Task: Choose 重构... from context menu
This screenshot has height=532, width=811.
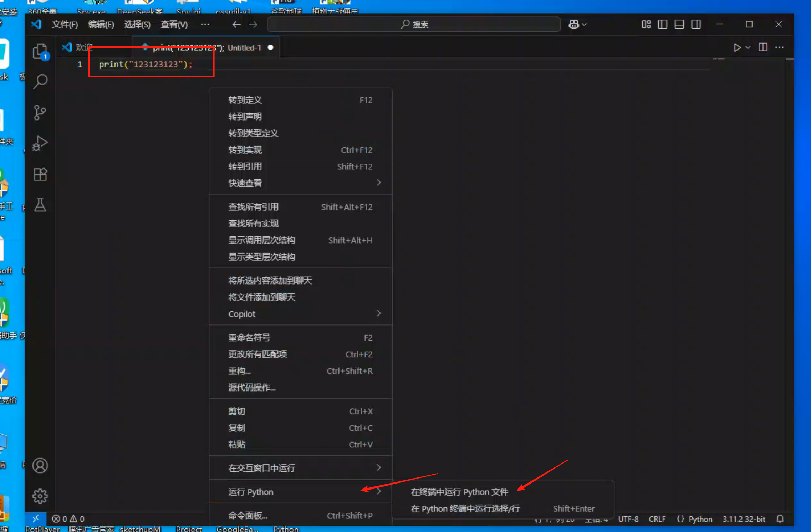Action: click(x=301, y=371)
